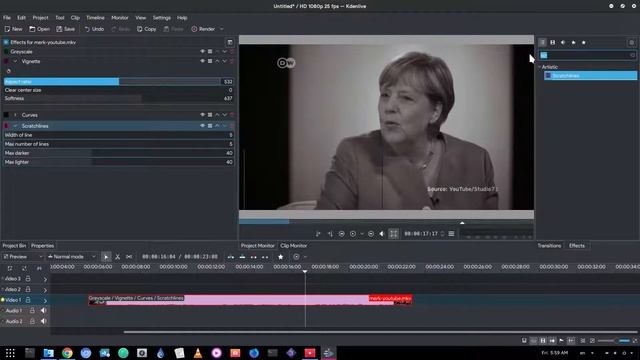This screenshot has width=640, height=360.
Task: Toggle Scratchlines effect eye visibility
Action: 202,126
